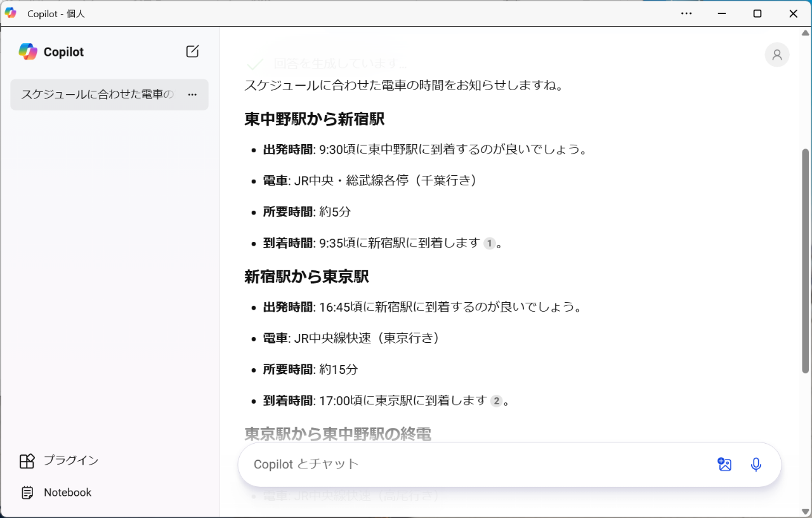812x518 pixels.
Task: Click the Copilot logo in sidebar
Action: [28, 52]
